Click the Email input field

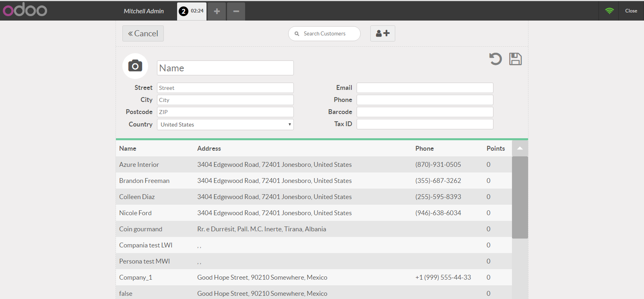425,88
